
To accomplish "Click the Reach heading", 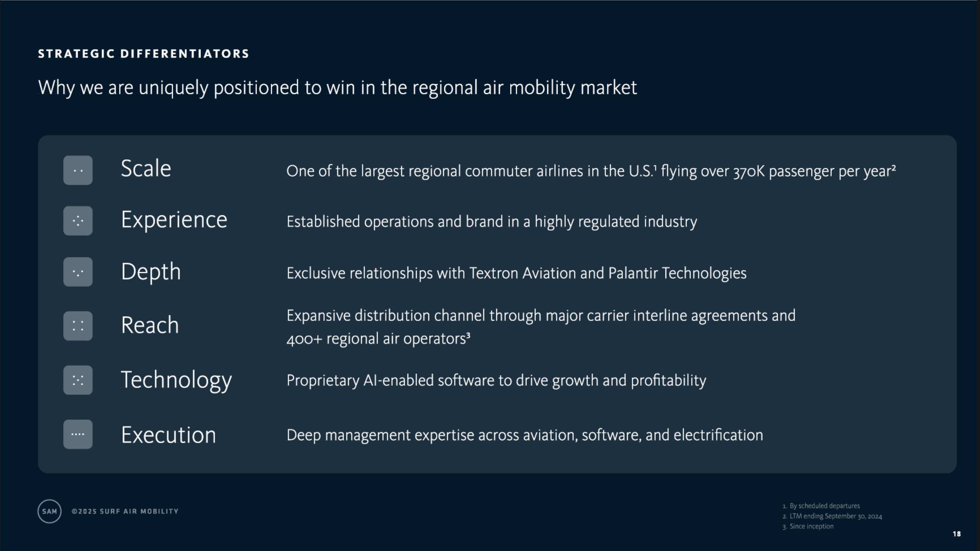I will pos(150,325).
